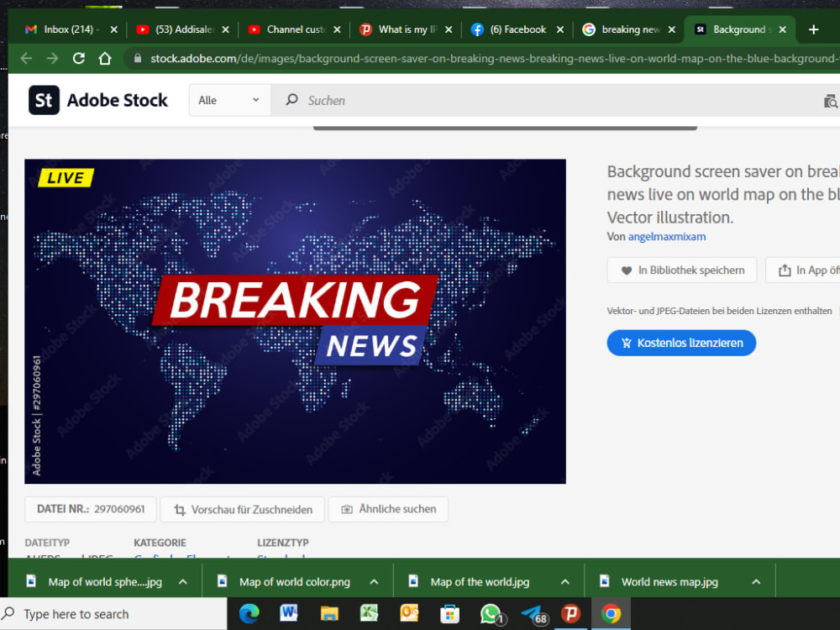Open Map of the world.jpg download

(470, 582)
